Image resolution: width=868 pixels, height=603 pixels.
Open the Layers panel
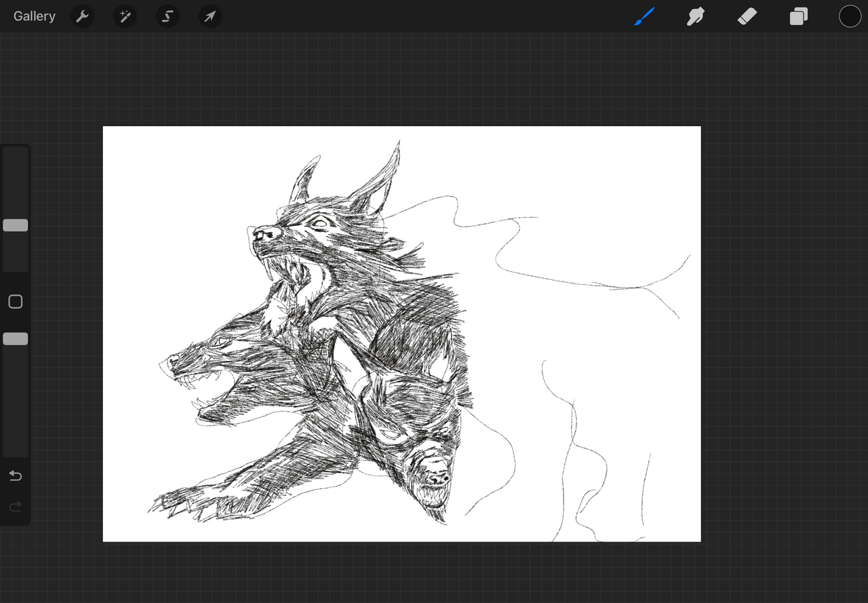click(799, 16)
